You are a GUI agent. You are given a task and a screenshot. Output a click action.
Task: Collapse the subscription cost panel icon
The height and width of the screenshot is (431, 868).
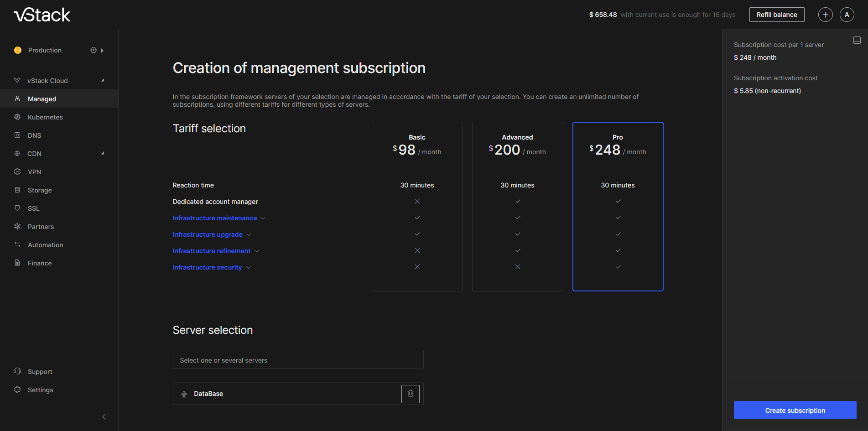(857, 40)
